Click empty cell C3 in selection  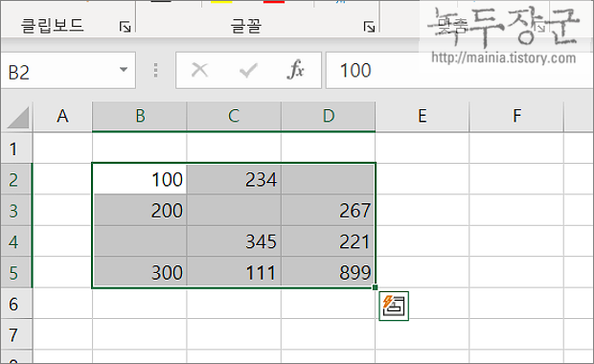click(x=234, y=210)
